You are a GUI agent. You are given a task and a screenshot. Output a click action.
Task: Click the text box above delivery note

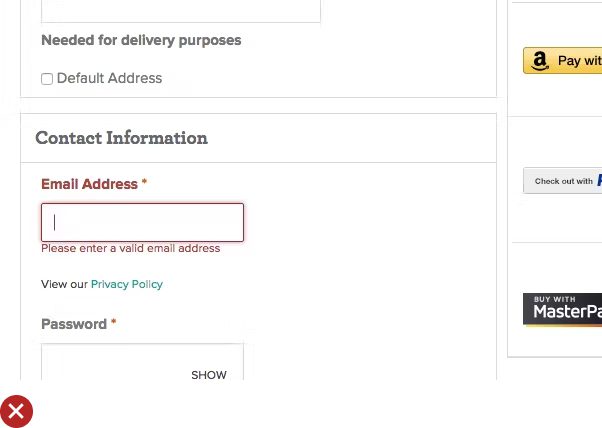click(180, 10)
